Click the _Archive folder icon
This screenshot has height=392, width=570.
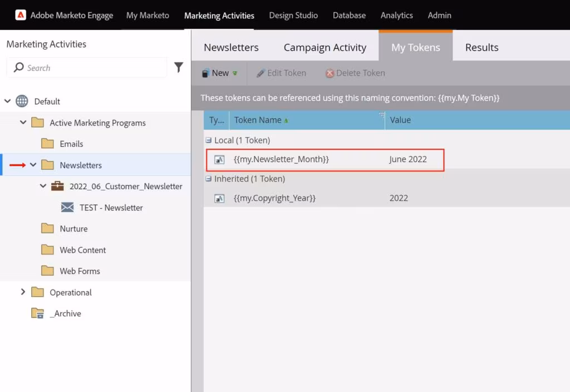click(x=37, y=313)
